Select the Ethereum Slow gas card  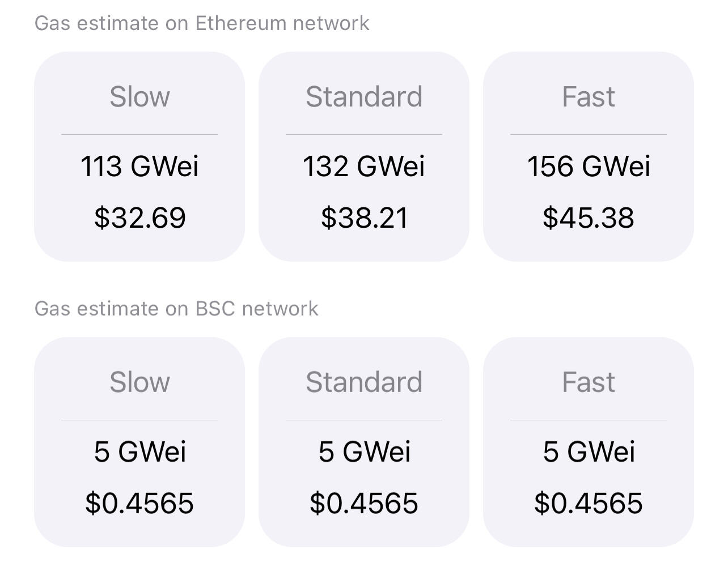[139, 157]
